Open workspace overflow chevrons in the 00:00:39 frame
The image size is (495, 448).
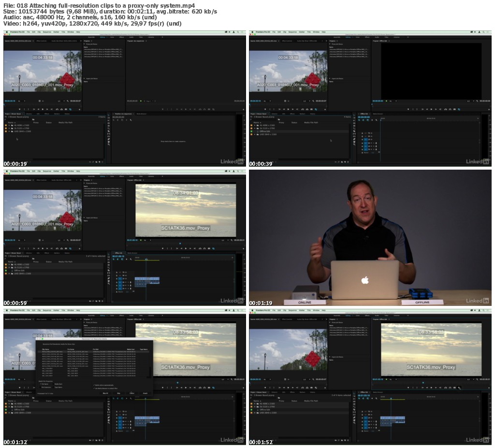408,37
